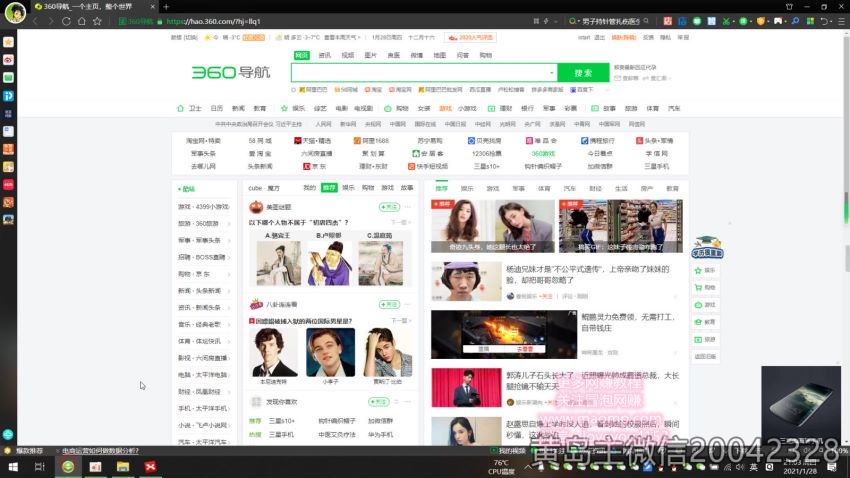
Task: Open the user avatar at top-left of browser
Action: [x=15, y=12]
